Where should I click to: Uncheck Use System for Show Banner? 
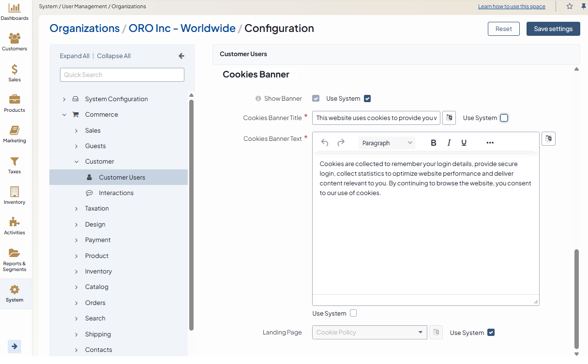pyautogui.click(x=367, y=99)
